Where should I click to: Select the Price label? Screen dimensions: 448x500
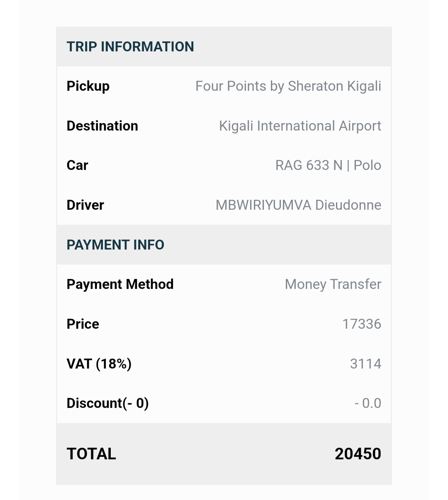tap(83, 324)
